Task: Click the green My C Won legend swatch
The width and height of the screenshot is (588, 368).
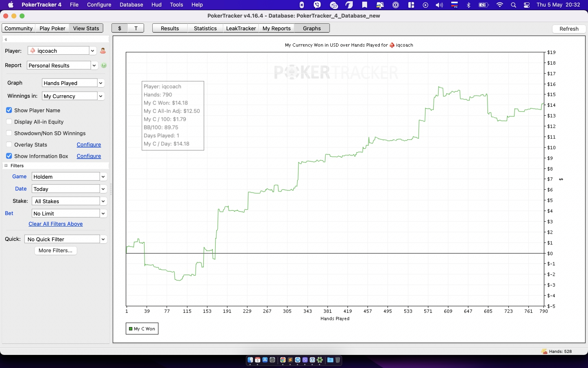Action: click(131, 329)
